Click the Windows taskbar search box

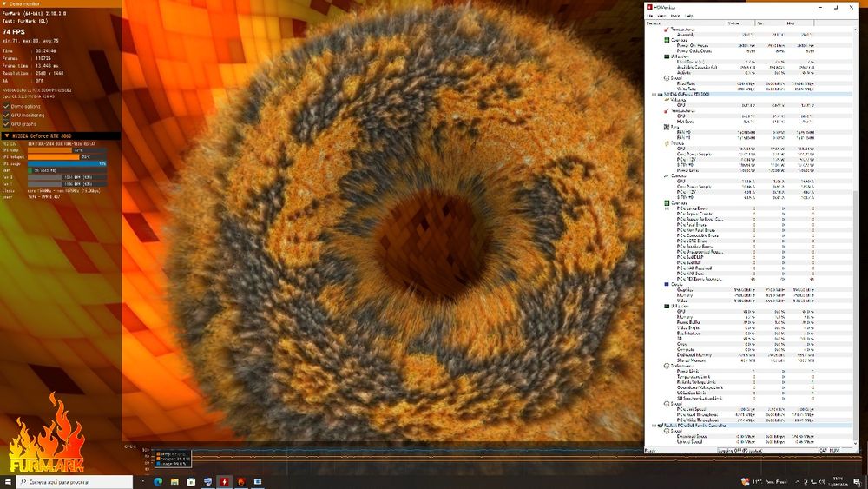(75, 482)
